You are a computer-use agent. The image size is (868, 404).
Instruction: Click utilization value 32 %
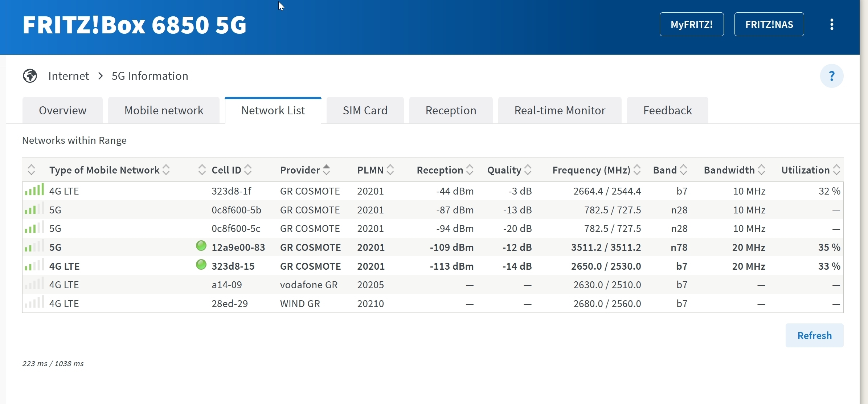click(x=829, y=191)
